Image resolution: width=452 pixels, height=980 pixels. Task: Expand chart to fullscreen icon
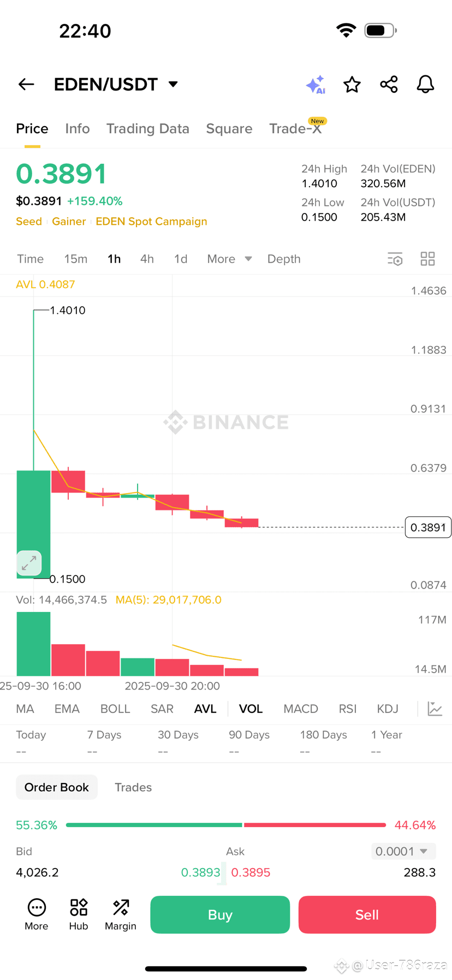[29, 563]
